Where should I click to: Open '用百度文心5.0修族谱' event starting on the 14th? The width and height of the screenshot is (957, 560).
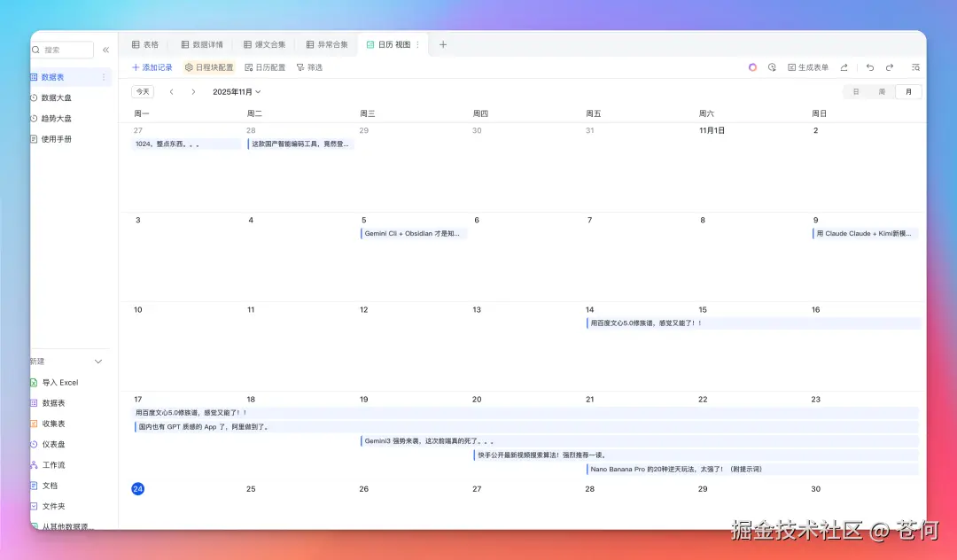pyautogui.click(x=753, y=323)
